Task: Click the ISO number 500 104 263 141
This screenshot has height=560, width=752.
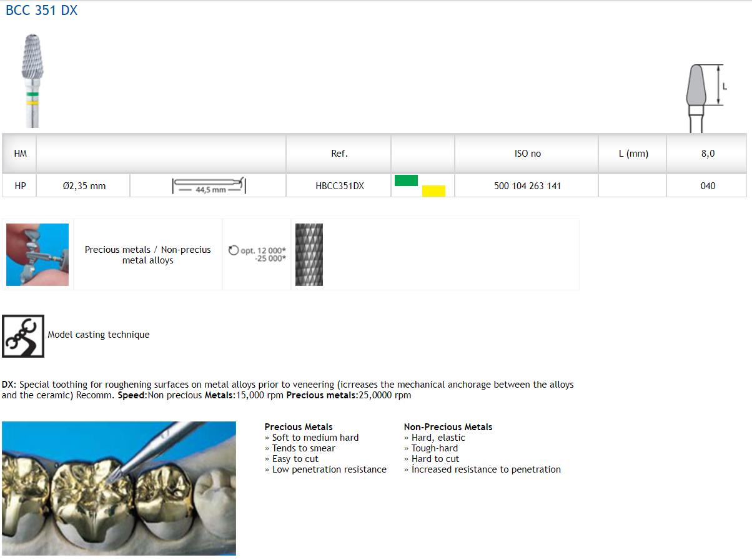Action: click(527, 186)
